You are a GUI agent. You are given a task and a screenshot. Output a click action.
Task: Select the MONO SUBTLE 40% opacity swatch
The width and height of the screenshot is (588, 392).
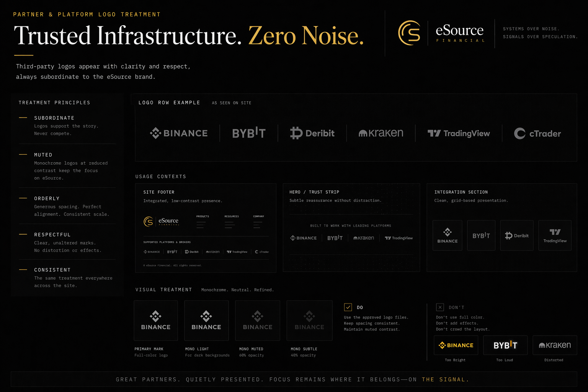pyautogui.click(x=309, y=320)
